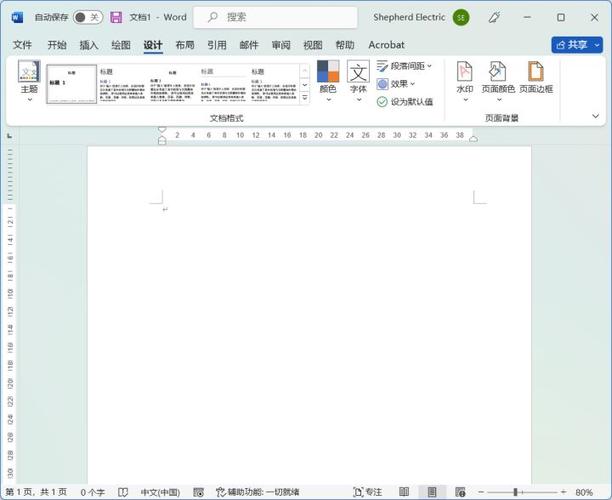The image size is (612, 500).
Task: Expand the document formatting gallery more arrow
Action: click(x=305, y=97)
